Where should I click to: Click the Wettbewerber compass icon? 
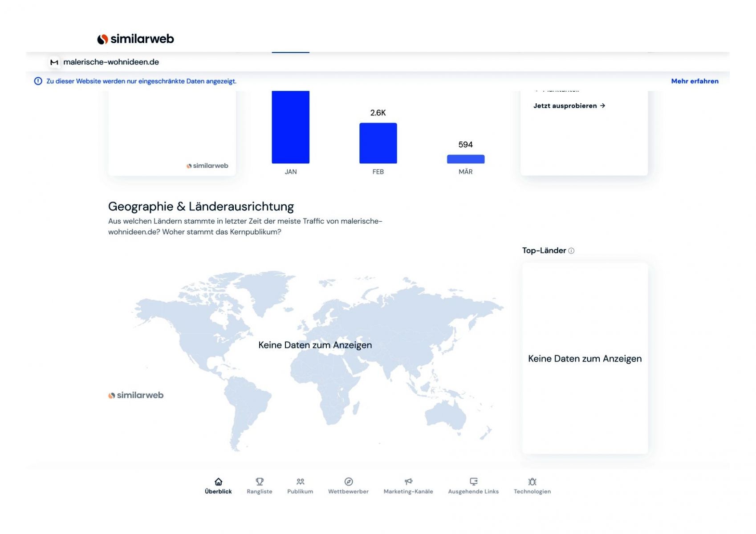349,481
